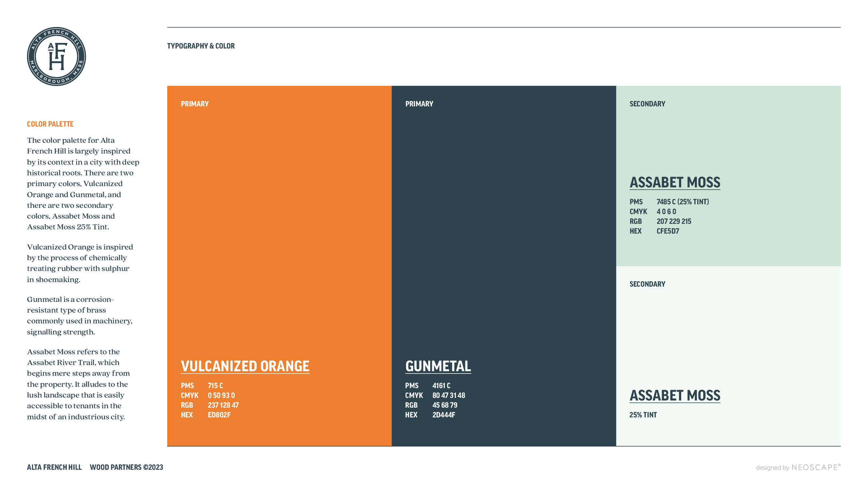Click the VULCANIZED ORANGE underlined heading
Screen dimensions: 868x488
(x=245, y=366)
